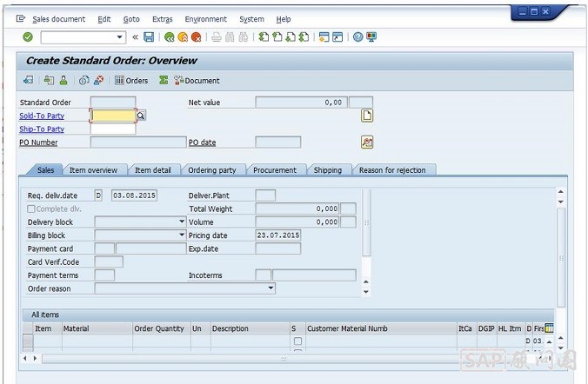
Task: Click the Document button
Action: click(197, 81)
